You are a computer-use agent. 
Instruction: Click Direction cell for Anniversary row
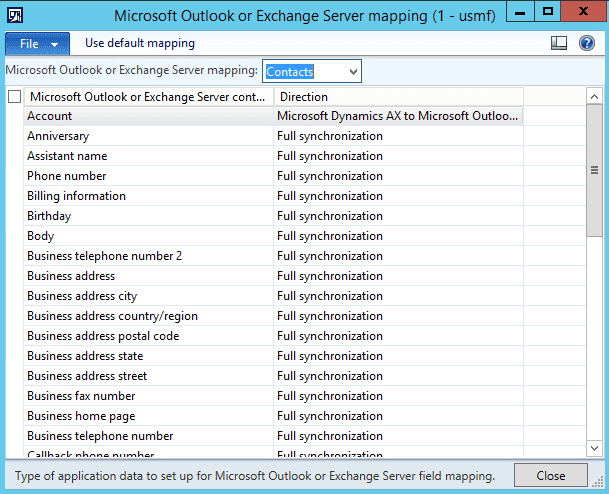coord(399,136)
